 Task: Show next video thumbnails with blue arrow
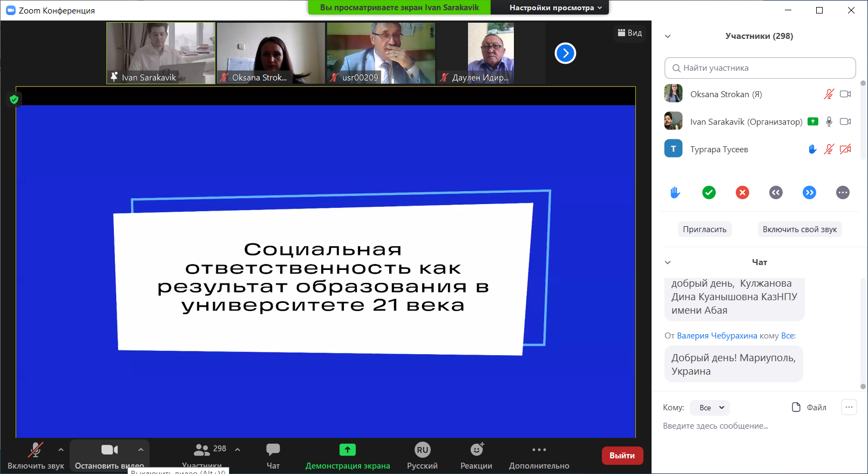point(566,53)
